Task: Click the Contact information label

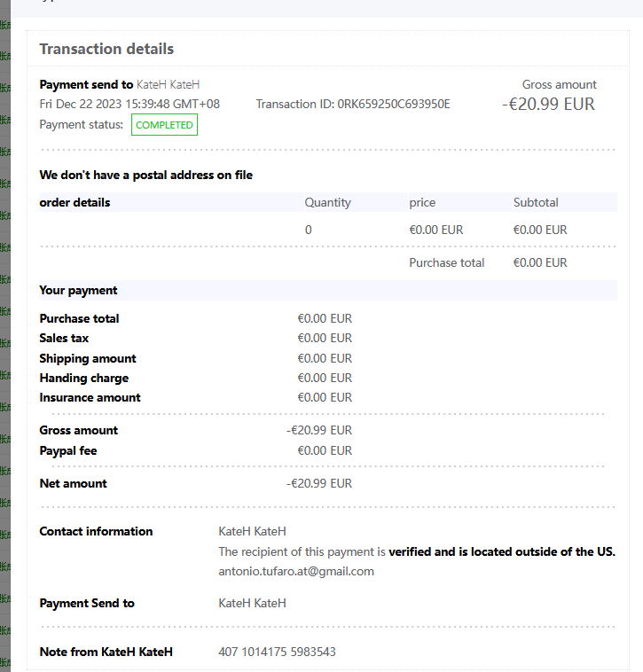Action: (x=96, y=531)
